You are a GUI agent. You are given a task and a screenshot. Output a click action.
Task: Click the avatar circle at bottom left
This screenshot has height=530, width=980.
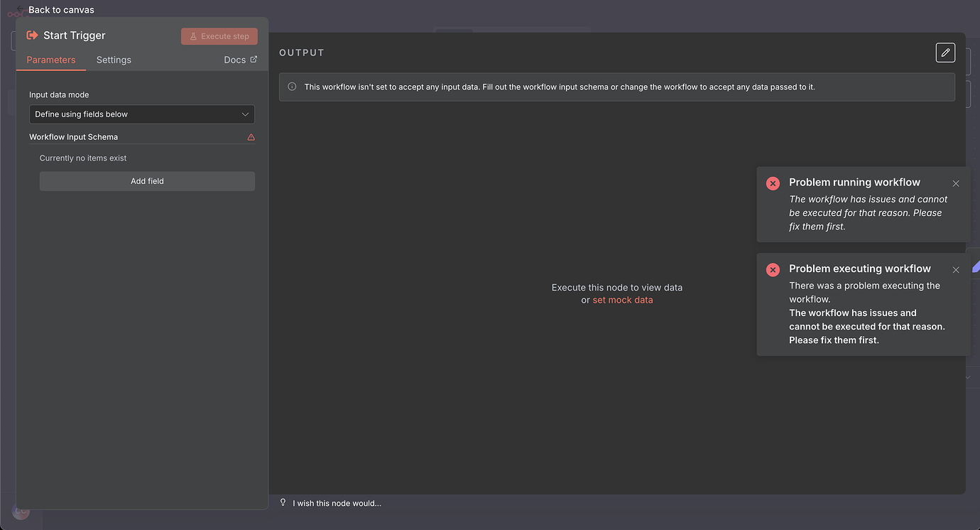[x=20, y=511]
